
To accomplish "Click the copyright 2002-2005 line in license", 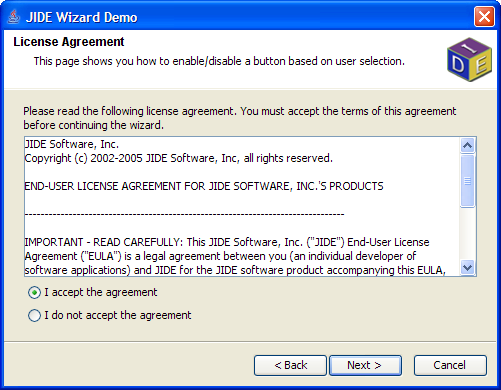I will click(178, 158).
